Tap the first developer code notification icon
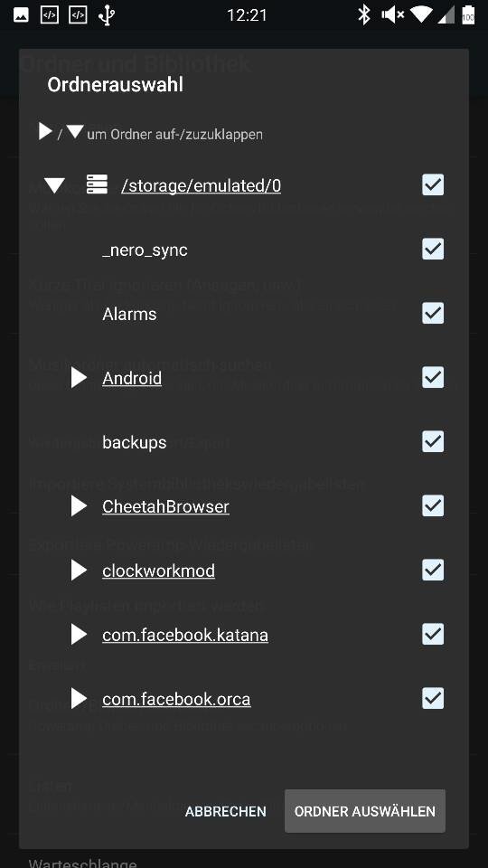488x868 pixels. click(50, 15)
